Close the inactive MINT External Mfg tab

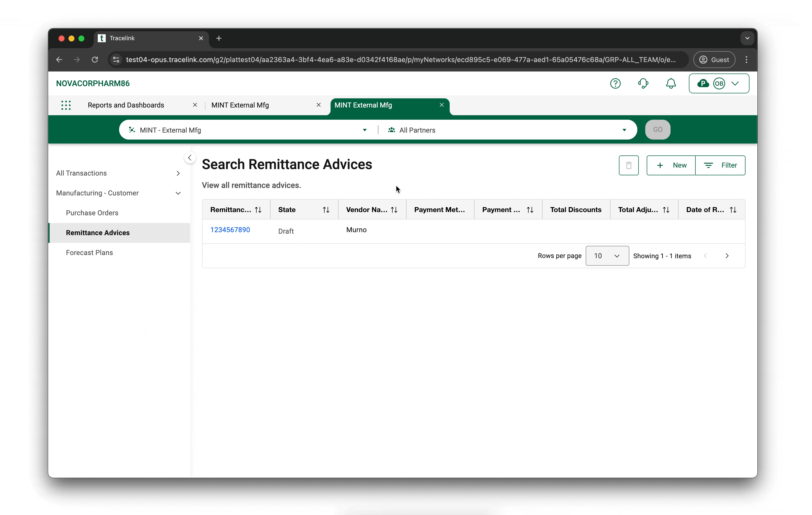[318, 105]
